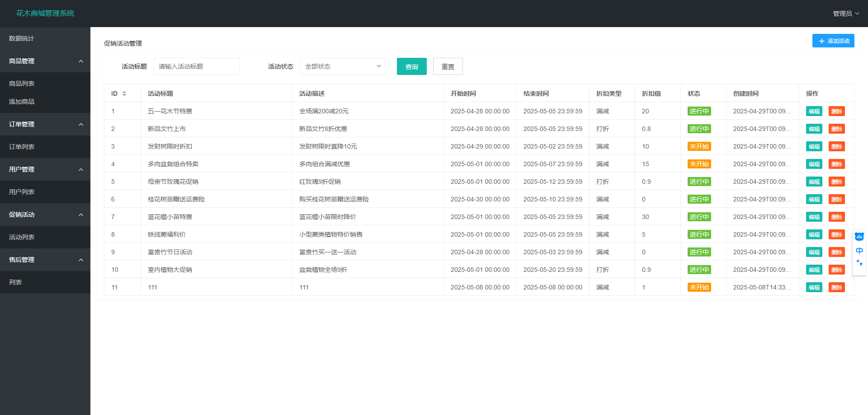The width and height of the screenshot is (868, 415).
Task: Toggle the 中 Chinese input mode icon
Action: pos(859,251)
